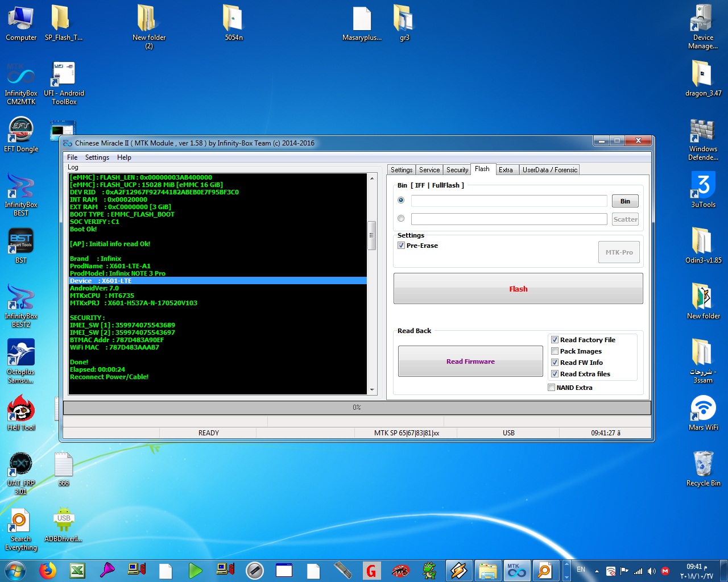
Task: Switch to the Settings tab
Action: [402, 170]
